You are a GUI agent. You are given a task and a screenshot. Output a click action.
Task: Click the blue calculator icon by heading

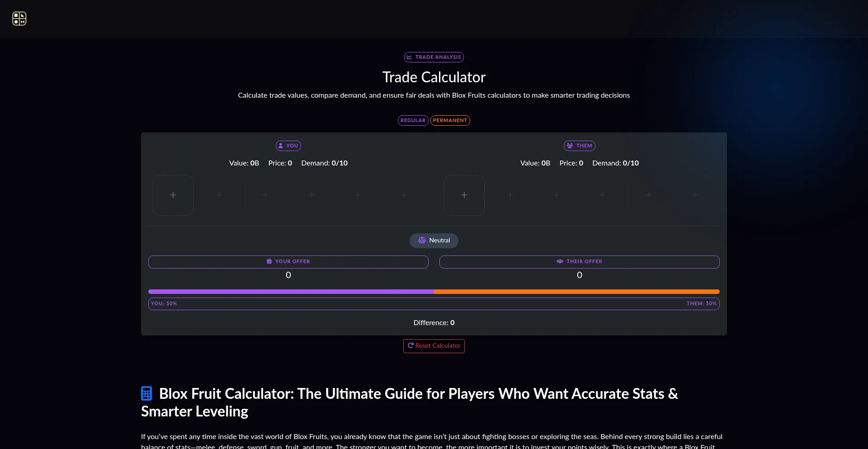point(146,394)
